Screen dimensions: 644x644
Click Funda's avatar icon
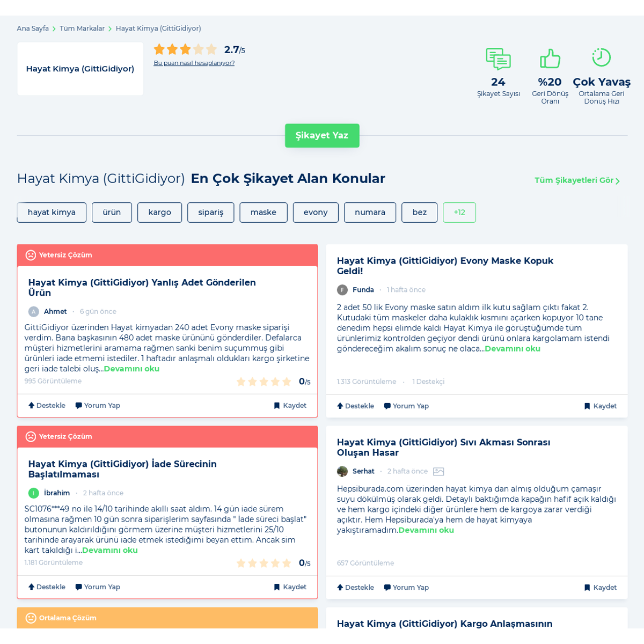pyautogui.click(x=342, y=290)
